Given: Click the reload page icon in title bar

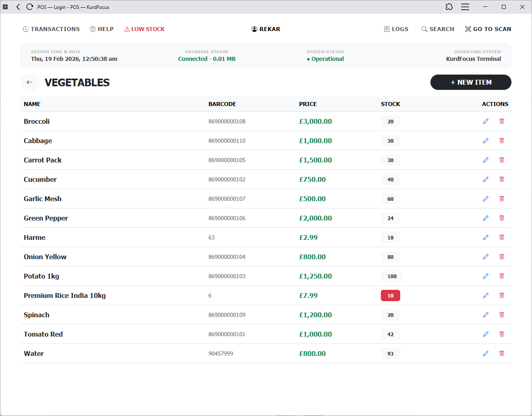Looking at the screenshot, I should [x=29, y=7].
